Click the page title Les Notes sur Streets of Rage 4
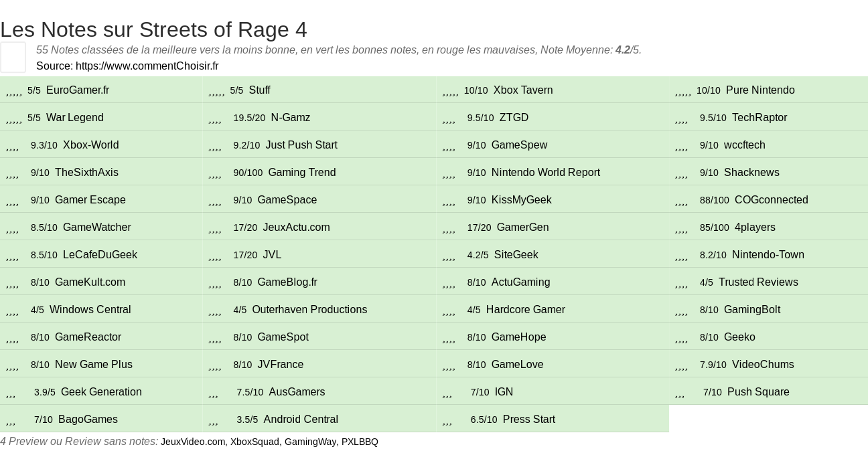 click(x=153, y=29)
